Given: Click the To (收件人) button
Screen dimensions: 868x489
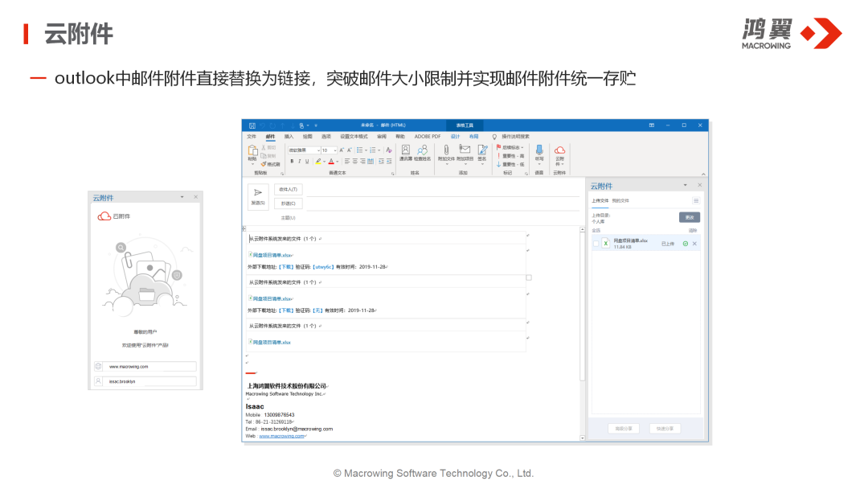Looking at the screenshot, I should coord(288,189).
